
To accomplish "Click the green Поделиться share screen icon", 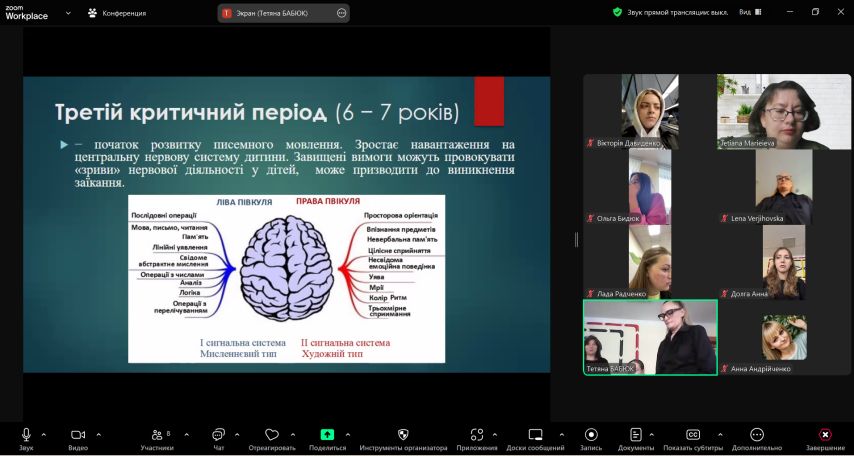I will click(x=327, y=435).
